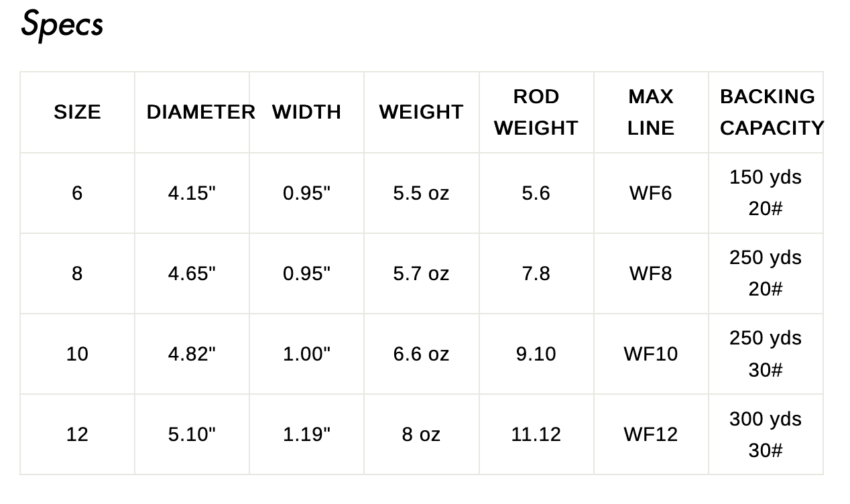Click the MAX LINE column header
Viewport: 850px width, 504px height.
[651, 112]
